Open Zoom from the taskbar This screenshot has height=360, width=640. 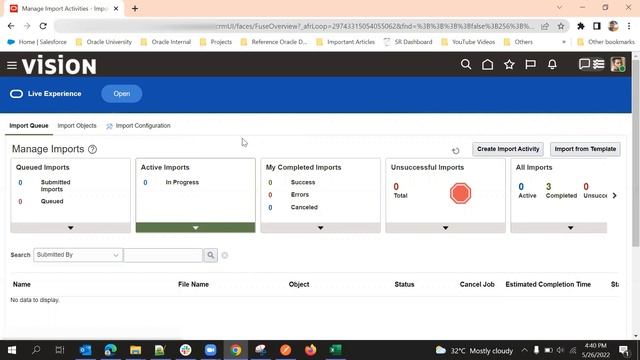pos(211,350)
